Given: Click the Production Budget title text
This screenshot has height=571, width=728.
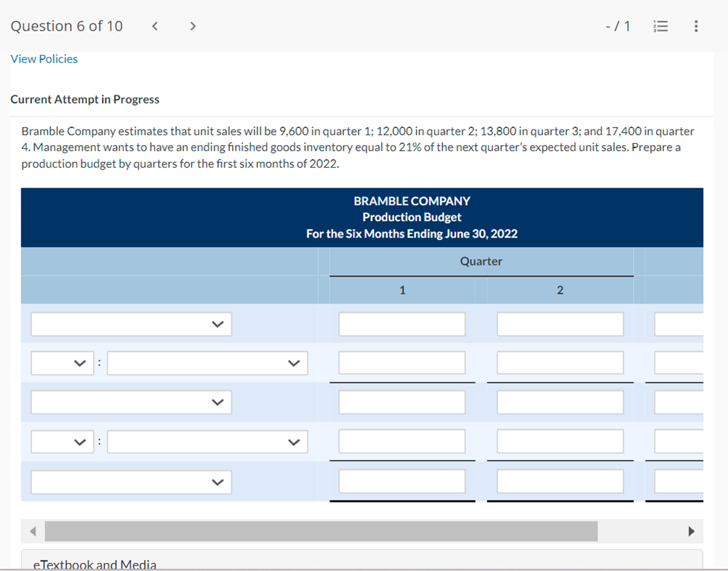Looking at the screenshot, I should coord(412,217).
